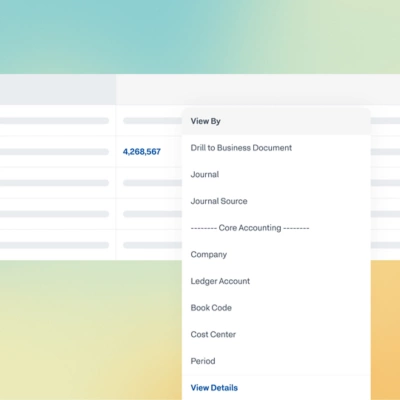Choose Journal in View By menu
The height and width of the screenshot is (400, 400).
coord(205,174)
